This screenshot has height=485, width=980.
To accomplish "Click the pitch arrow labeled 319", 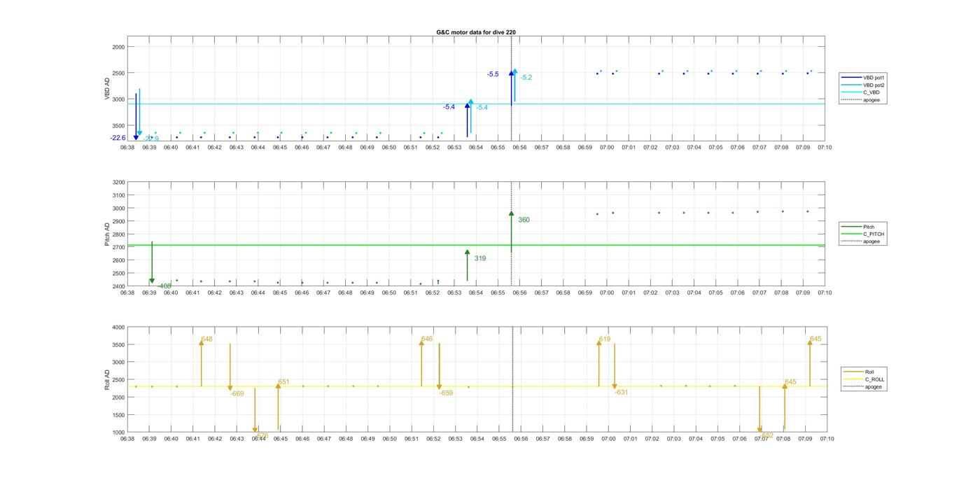I will [467, 265].
